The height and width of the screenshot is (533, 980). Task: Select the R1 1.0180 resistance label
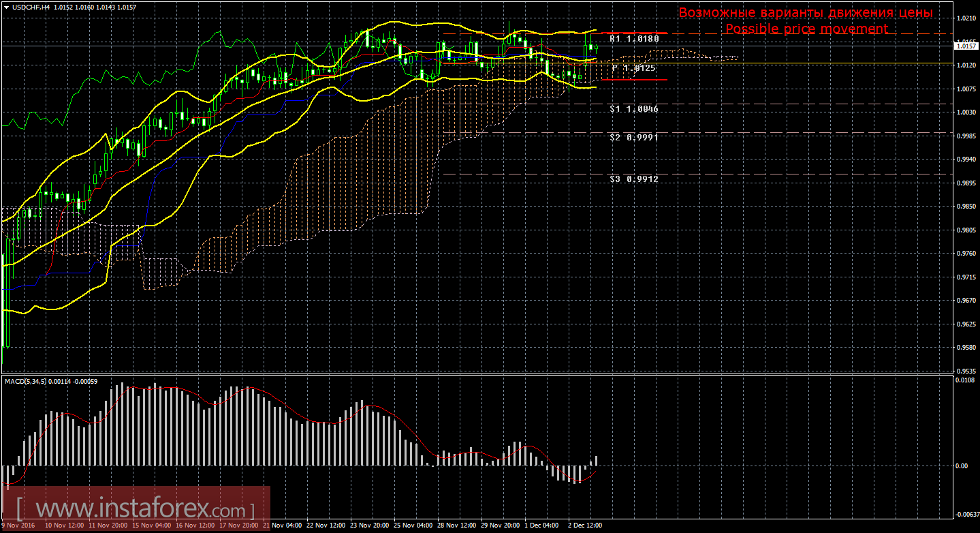[633, 40]
